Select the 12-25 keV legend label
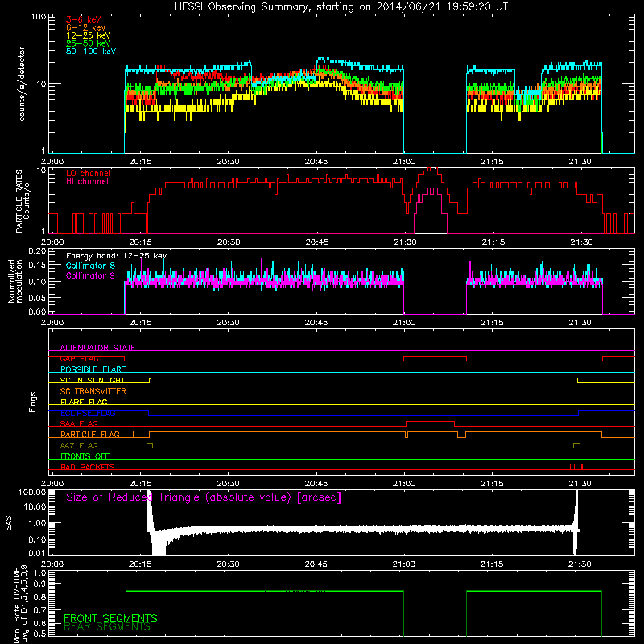 [88, 35]
